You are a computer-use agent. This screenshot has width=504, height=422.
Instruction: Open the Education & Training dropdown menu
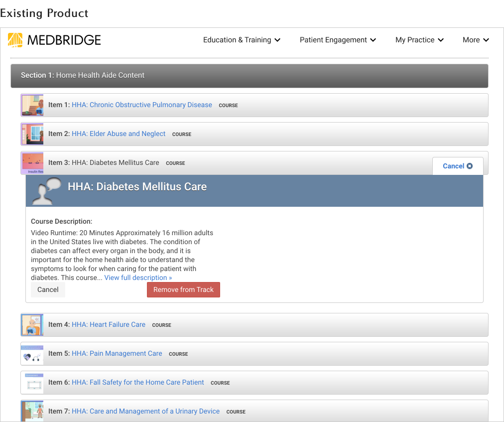click(242, 40)
